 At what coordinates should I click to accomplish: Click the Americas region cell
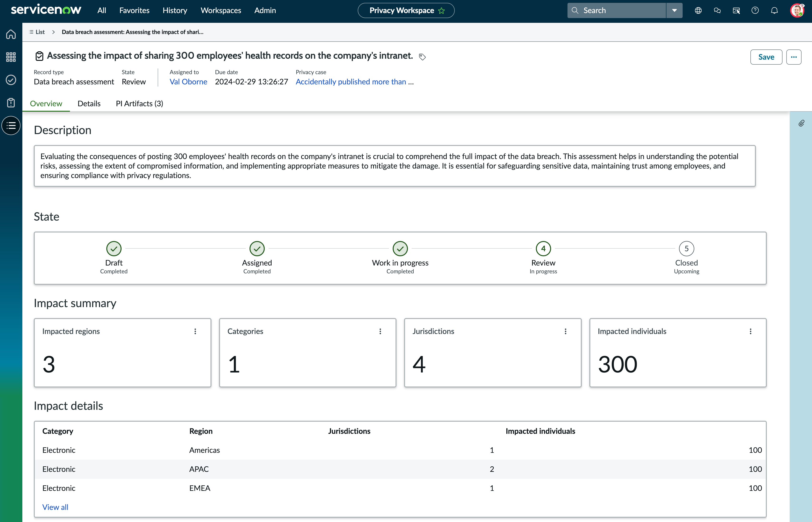pyautogui.click(x=205, y=450)
